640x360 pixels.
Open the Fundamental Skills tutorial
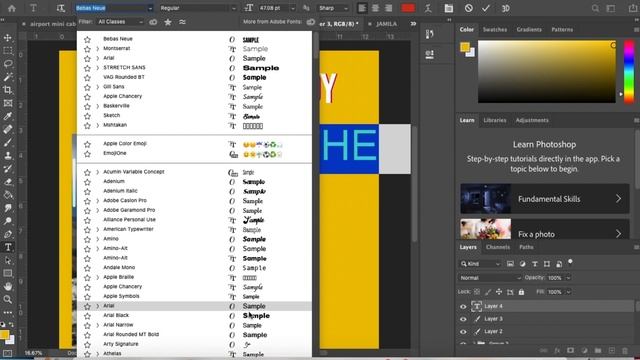[545, 199]
